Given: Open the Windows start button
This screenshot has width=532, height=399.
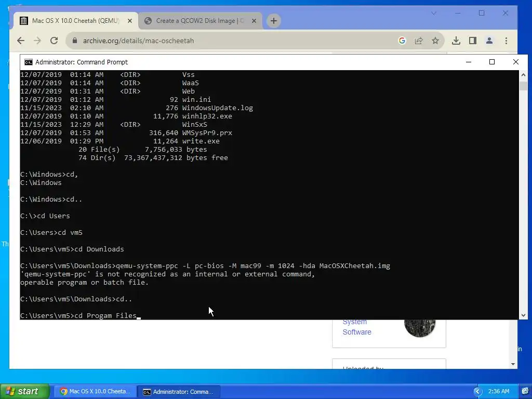Looking at the screenshot, I should pos(24,391).
